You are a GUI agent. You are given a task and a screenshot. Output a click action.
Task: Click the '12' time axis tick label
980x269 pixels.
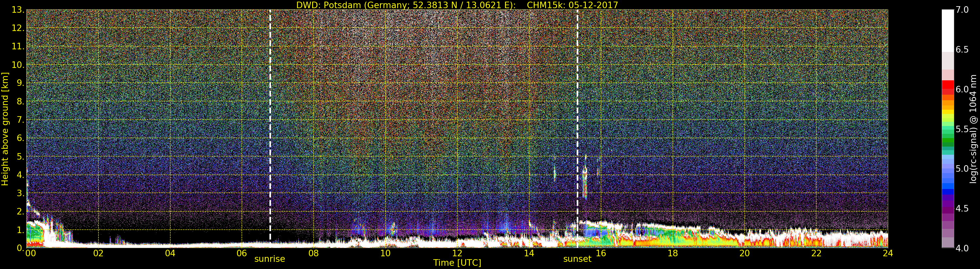(457, 253)
